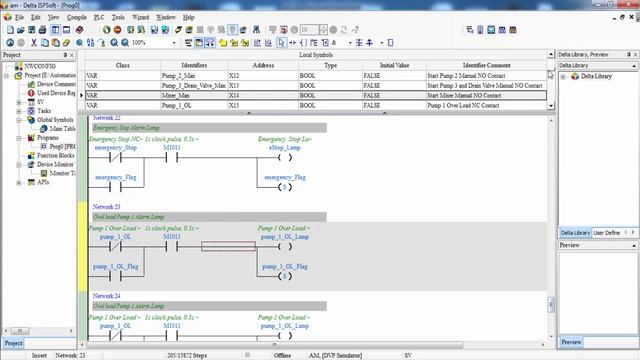Click the Cut scissors icon

[34, 42]
